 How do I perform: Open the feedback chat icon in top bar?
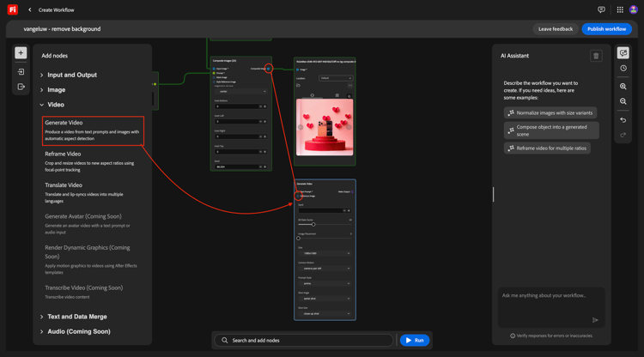601,9
